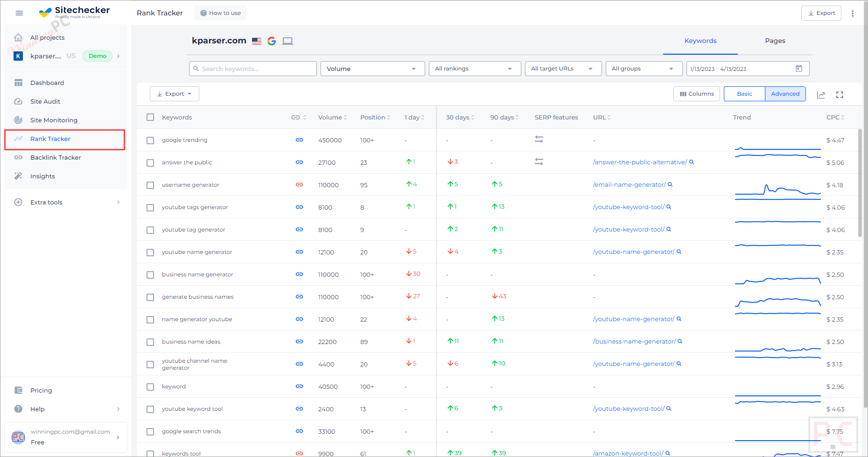Click magnifier icon next to /business-name-generator/
This screenshot has width=868, height=457.
[x=680, y=341]
